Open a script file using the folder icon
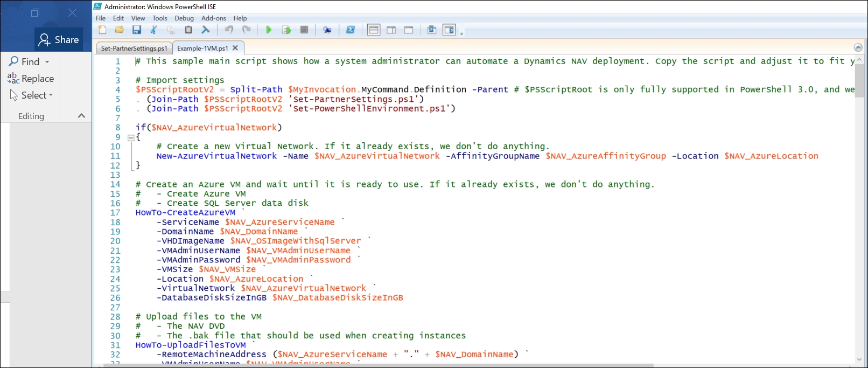This screenshot has width=868, height=368. (x=120, y=30)
